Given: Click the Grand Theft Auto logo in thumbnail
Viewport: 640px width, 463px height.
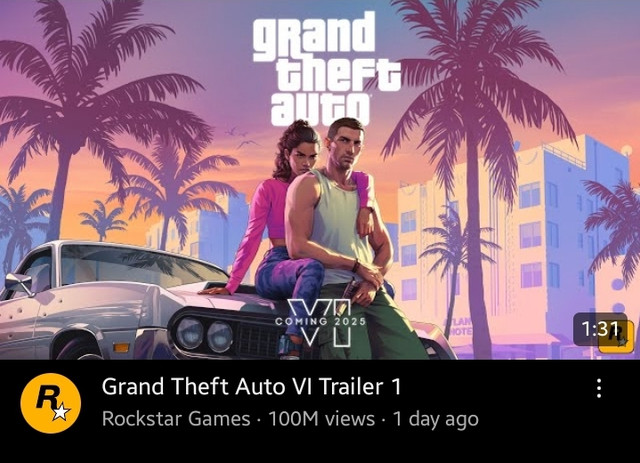Looking at the screenshot, I should [326, 69].
